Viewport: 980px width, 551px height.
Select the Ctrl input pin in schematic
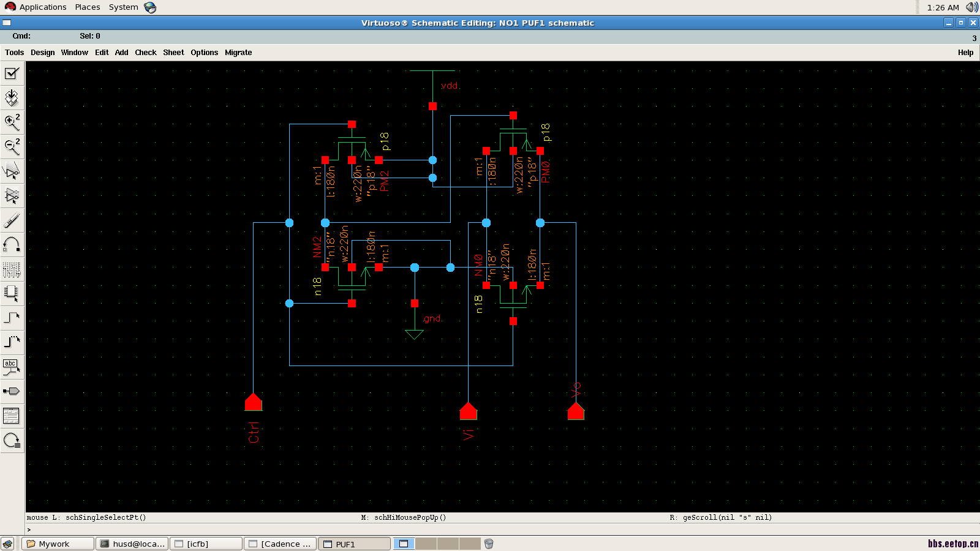coord(253,402)
